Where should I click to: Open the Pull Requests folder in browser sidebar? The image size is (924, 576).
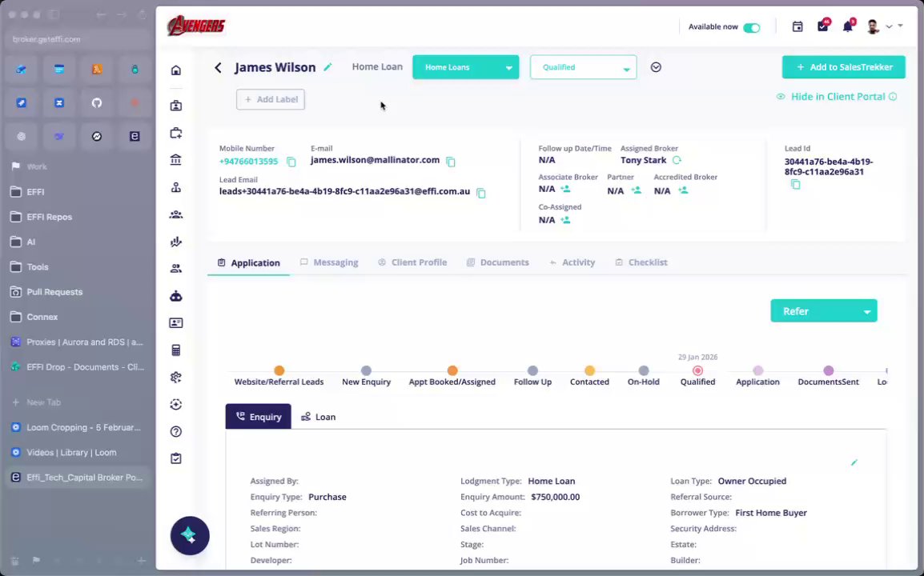click(x=78, y=291)
